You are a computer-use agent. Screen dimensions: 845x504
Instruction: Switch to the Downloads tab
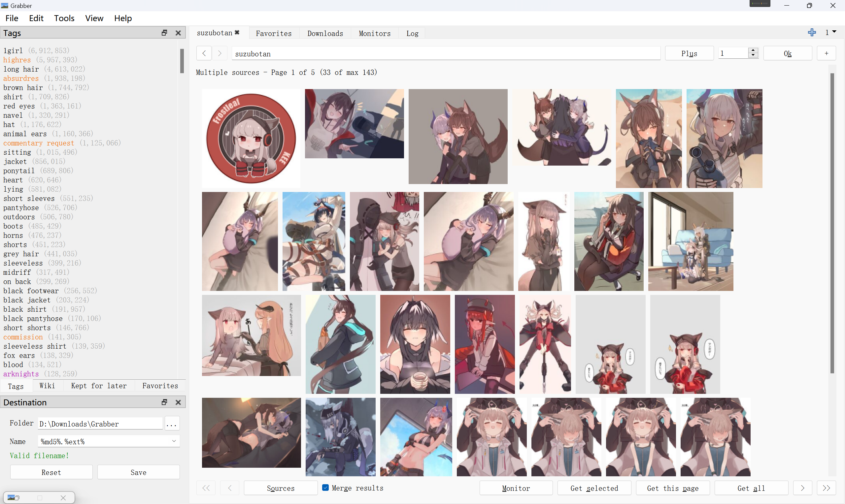(325, 33)
